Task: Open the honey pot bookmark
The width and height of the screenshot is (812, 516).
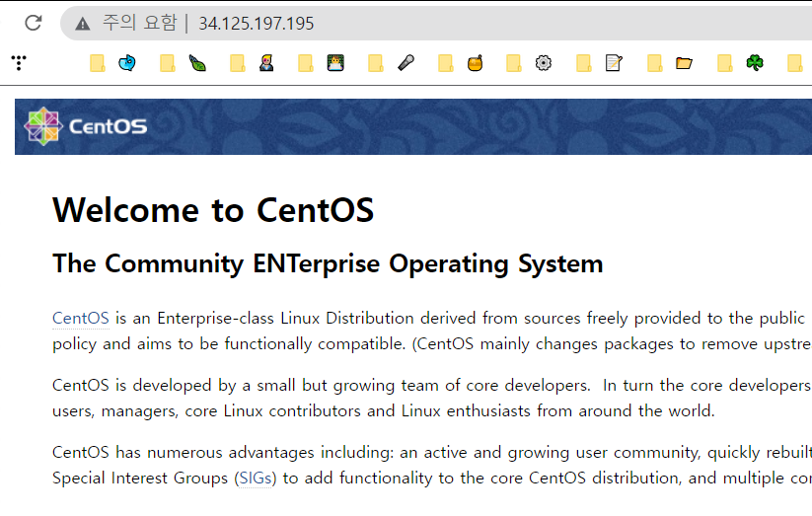Action: [x=475, y=63]
